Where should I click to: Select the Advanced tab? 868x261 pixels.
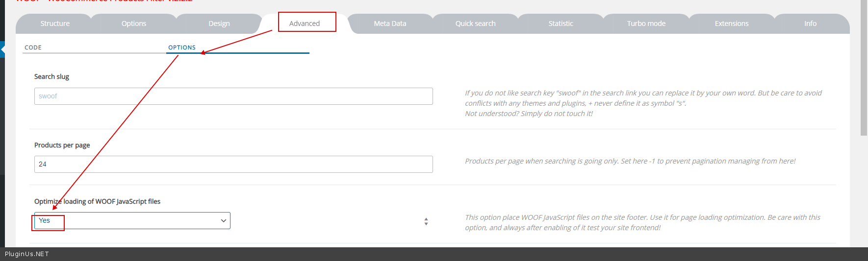point(305,24)
